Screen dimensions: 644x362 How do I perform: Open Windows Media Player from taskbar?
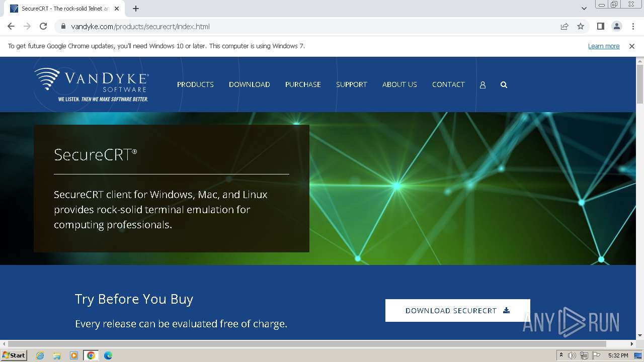click(74, 355)
